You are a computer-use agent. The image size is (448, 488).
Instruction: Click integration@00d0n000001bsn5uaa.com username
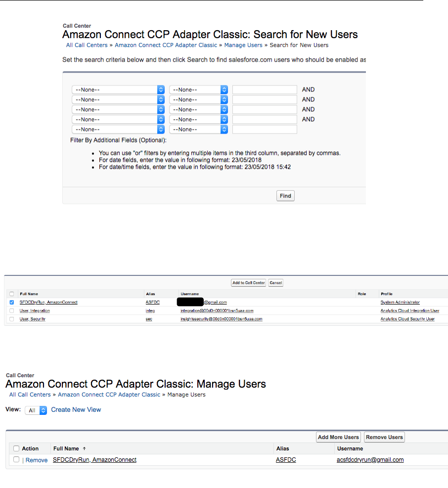pyautogui.click(x=217, y=311)
